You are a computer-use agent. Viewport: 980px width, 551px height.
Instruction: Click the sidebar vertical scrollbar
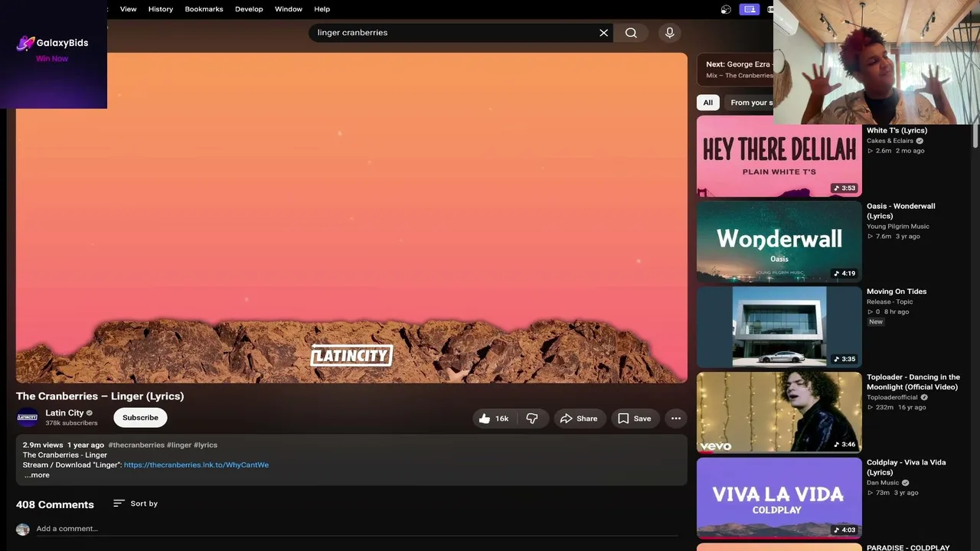[975, 136]
